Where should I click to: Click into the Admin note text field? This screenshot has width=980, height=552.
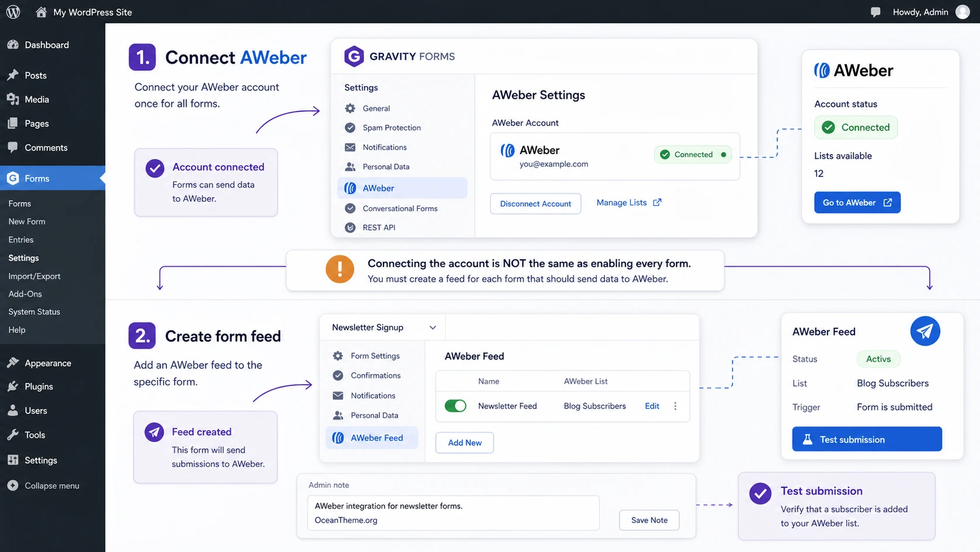(x=453, y=513)
